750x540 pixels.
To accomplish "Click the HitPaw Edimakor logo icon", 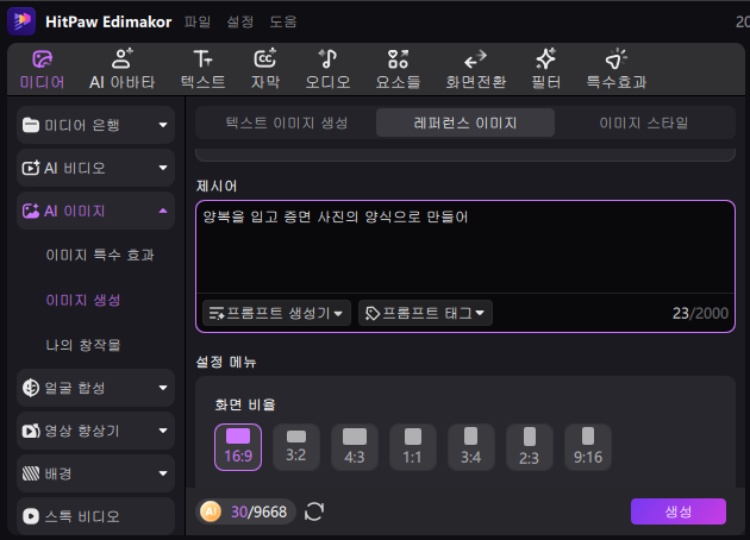I will [22, 21].
